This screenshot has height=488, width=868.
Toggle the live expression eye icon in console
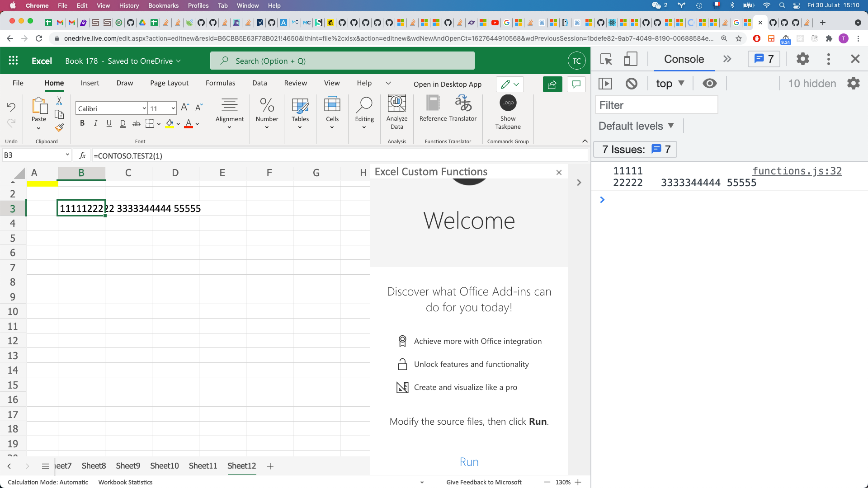[709, 84]
